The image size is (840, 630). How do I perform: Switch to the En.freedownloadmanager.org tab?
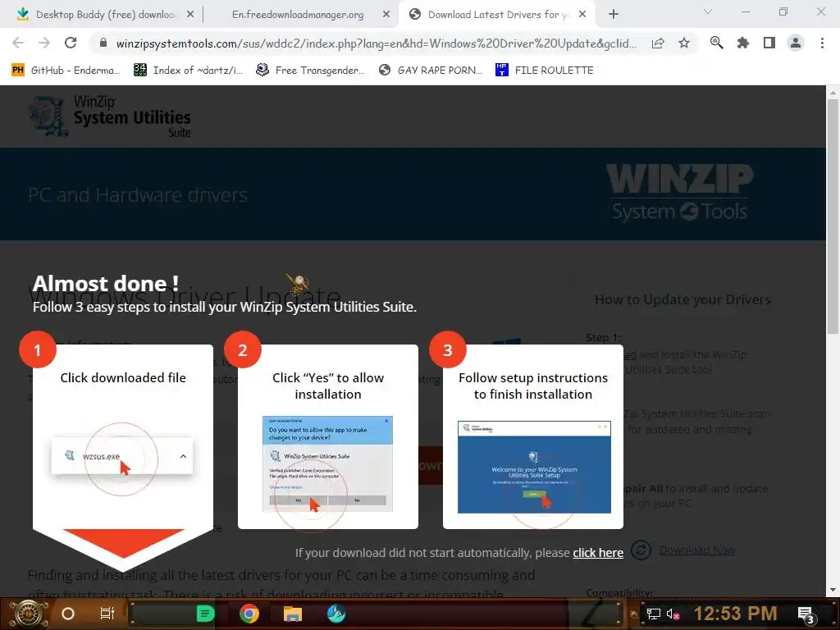(x=297, y=15)
